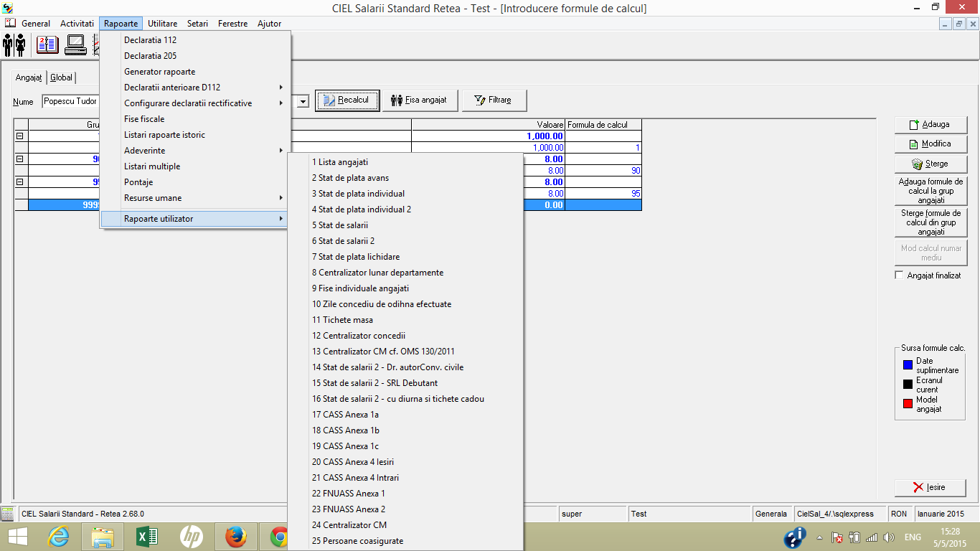Click the Sterge button
The height and width of the screenshot is (551, 980).
coord(930,164)
